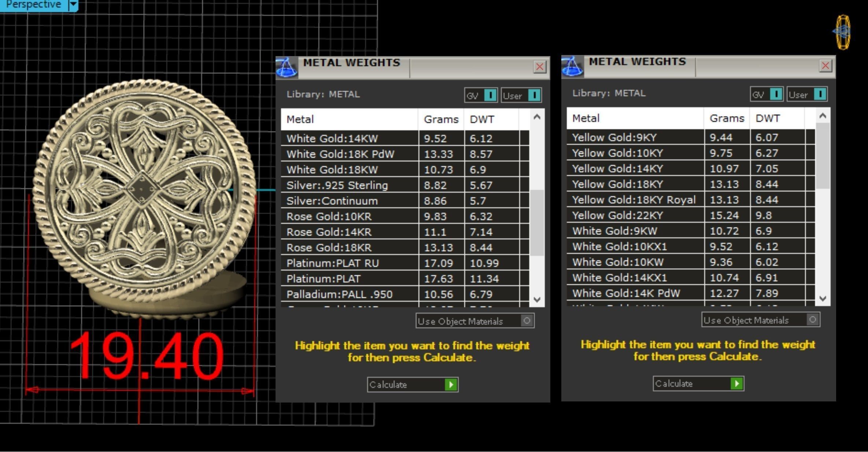Toggle User library in right panel
Viewport: 868px width, 452px height.
point(820,95)
